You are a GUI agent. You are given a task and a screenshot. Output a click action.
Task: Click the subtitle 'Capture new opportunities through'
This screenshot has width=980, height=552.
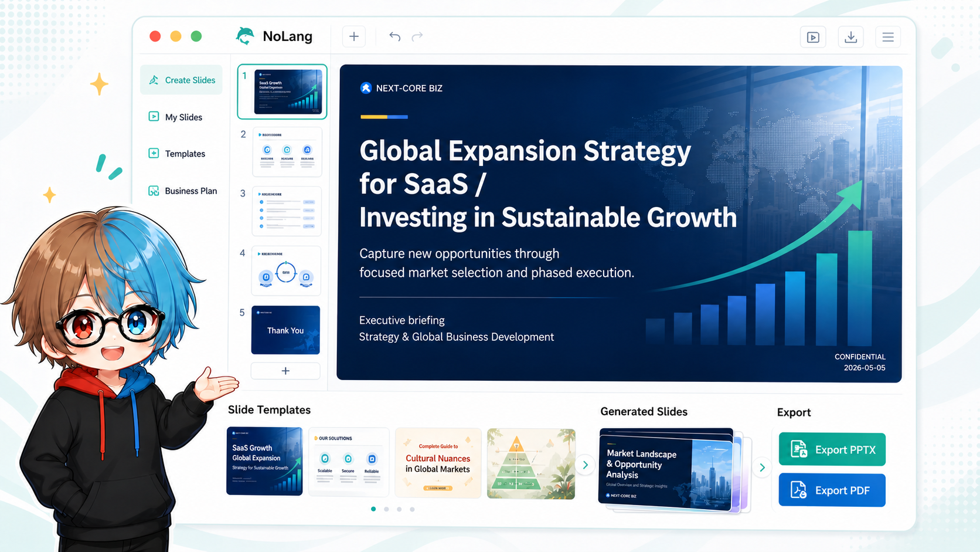click(459, 253)
